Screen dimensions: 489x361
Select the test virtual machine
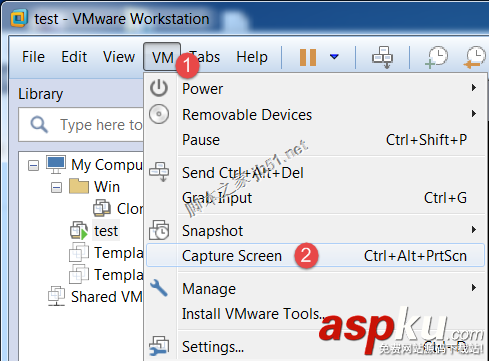[x=106, y=231]
